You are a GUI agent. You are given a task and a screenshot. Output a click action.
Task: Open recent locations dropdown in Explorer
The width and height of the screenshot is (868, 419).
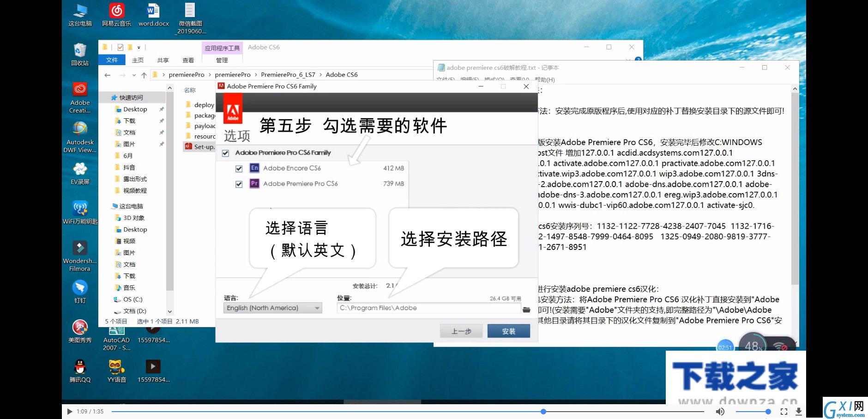tap(134, 75)
